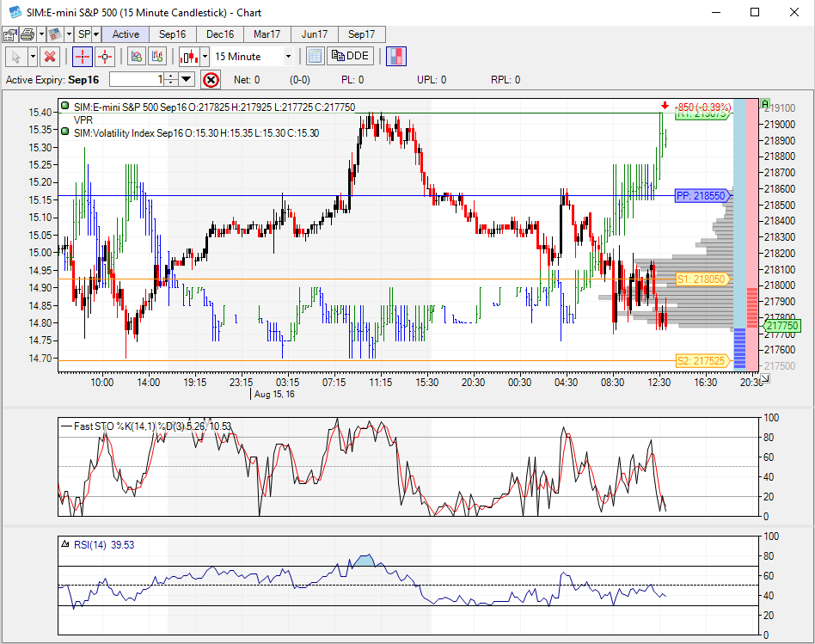The height and width of the screenshot is (644, 815).
Task: Expand the order quantity dropdown arrow
Action: point(187,80)
